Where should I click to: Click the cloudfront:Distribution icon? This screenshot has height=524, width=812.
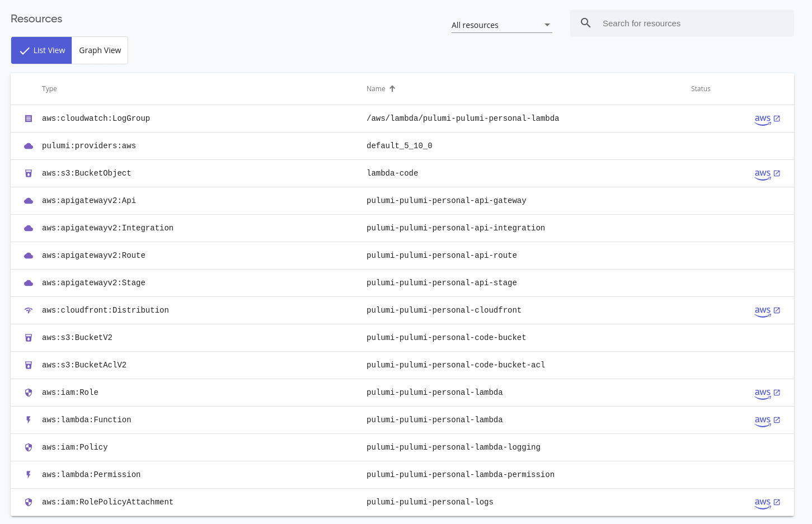[x=29, y=310]
